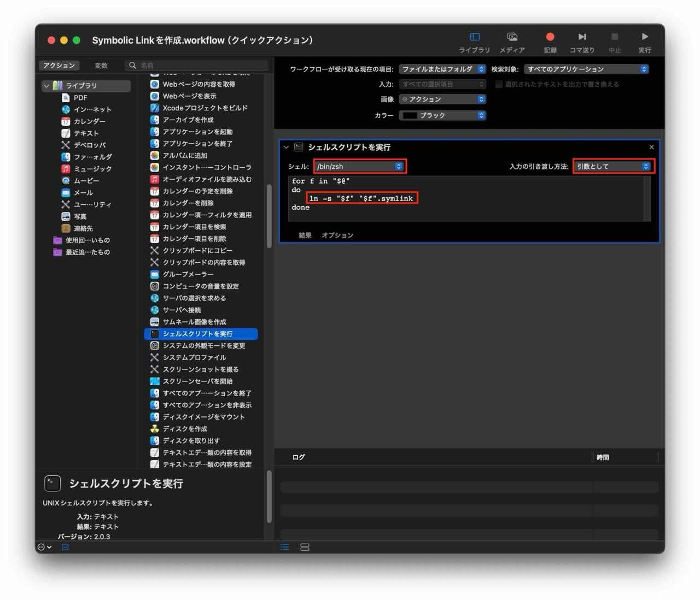Open the /bin/zsh shell dropdown
This screenshot has height=600, width=700.
pos(360,167)
